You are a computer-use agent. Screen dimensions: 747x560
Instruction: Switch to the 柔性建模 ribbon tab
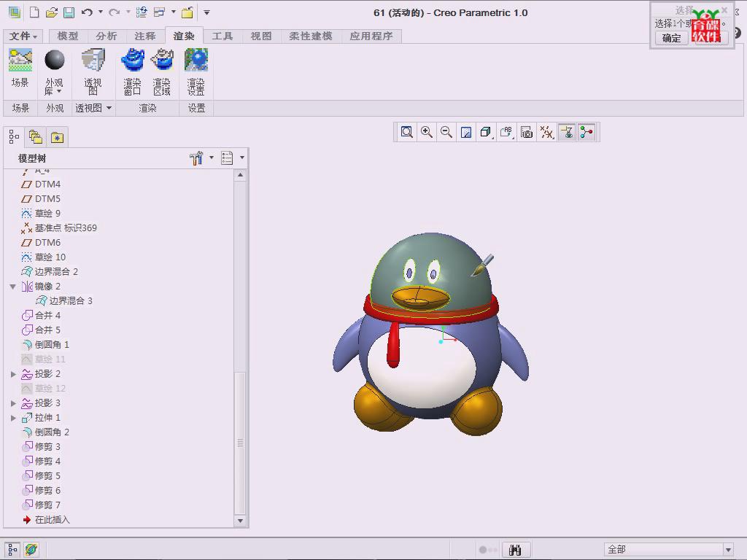point(311,36)
